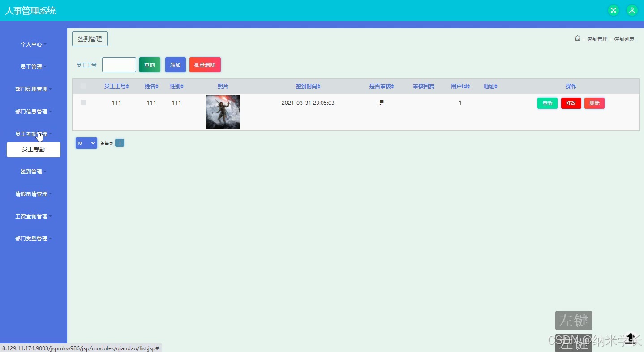Click the home icon in breadcrumb
This screenshot has height=352, width=644.
coord(578,39)
